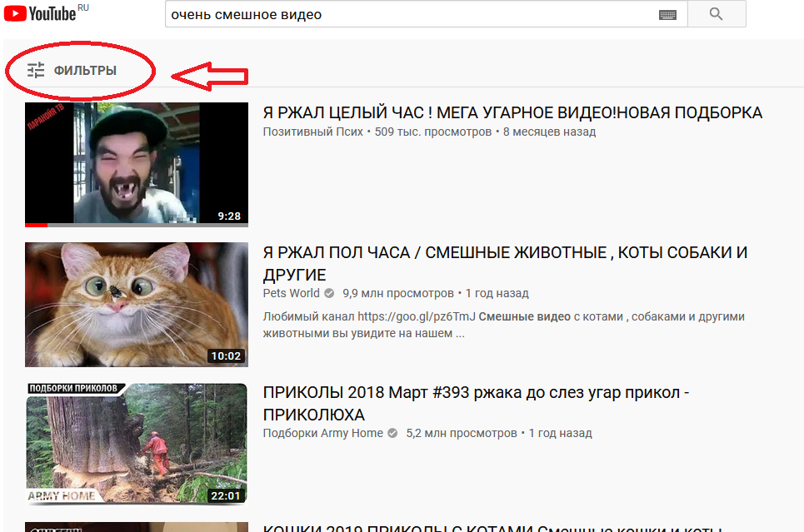Open title 'ПРИКОЛЫ 2018 Март #393'
The image size is (804, 532).
click(476, 403)
